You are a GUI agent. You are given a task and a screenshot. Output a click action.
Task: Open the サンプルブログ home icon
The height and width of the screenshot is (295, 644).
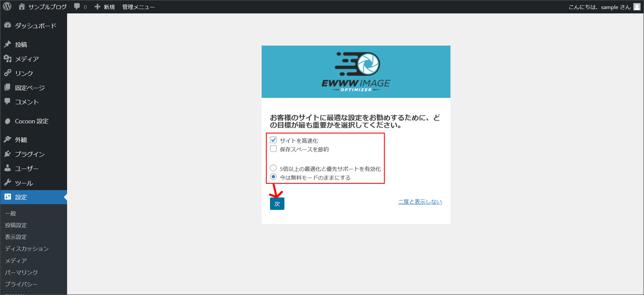coord(22,6)
